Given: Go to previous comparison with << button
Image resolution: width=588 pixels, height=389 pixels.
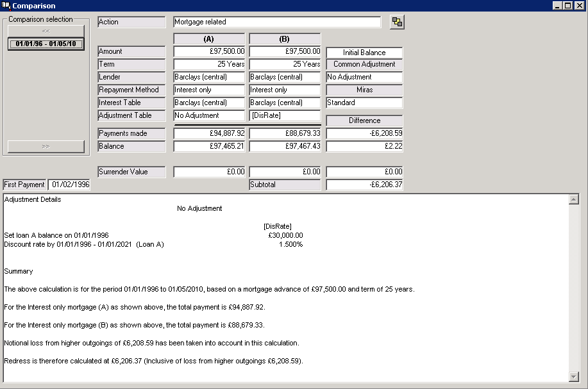Looking at the screenshot, I should (x=46, y=31).
